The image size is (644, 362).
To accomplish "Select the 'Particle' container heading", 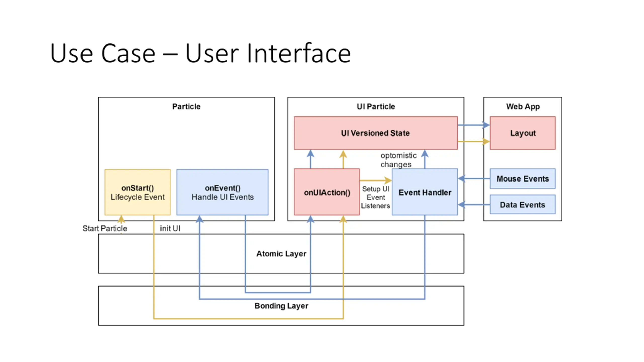I will click(x=186, y=107).
